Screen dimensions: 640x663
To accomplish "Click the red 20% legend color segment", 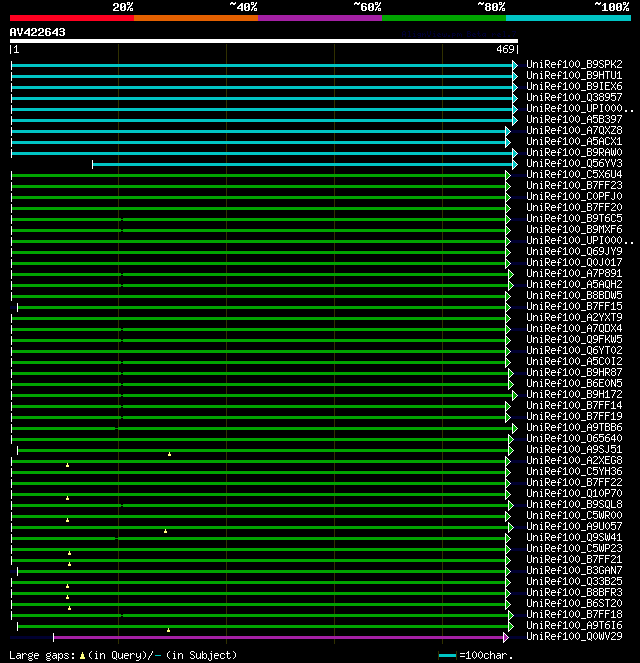I will 72,18.
